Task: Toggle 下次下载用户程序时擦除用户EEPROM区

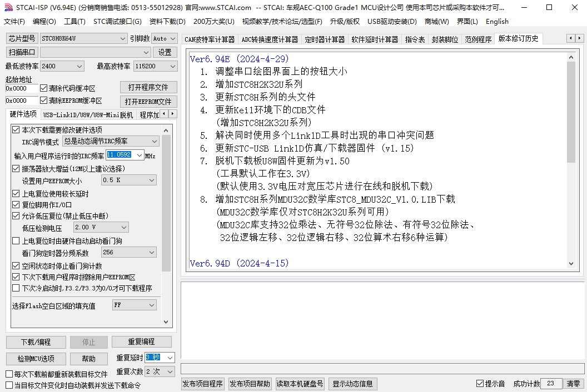Action: (16, 277)
